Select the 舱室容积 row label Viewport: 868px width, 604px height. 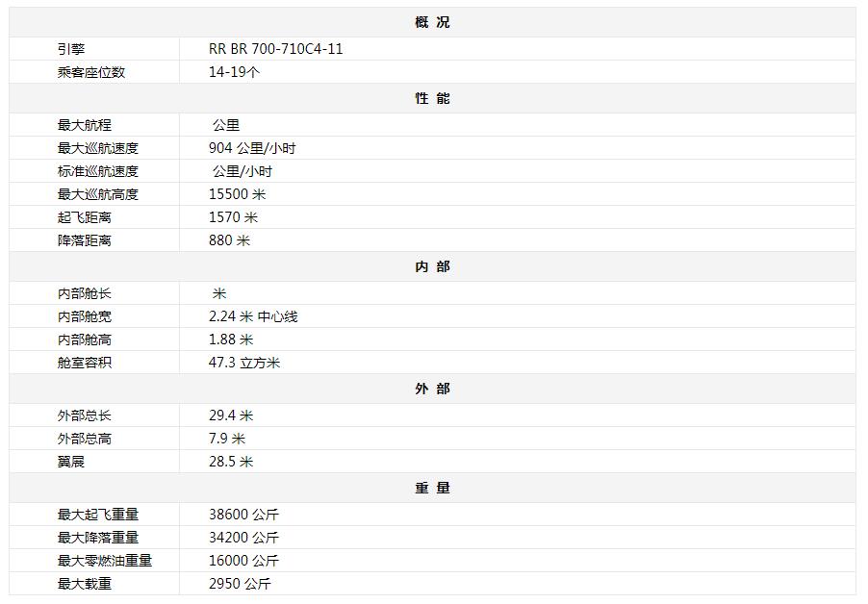85,363
